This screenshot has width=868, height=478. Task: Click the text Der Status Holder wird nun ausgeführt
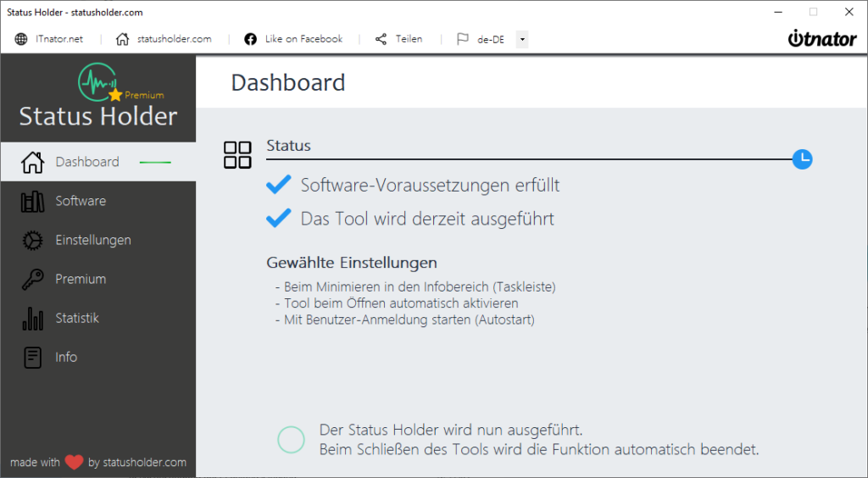(451, 430)
